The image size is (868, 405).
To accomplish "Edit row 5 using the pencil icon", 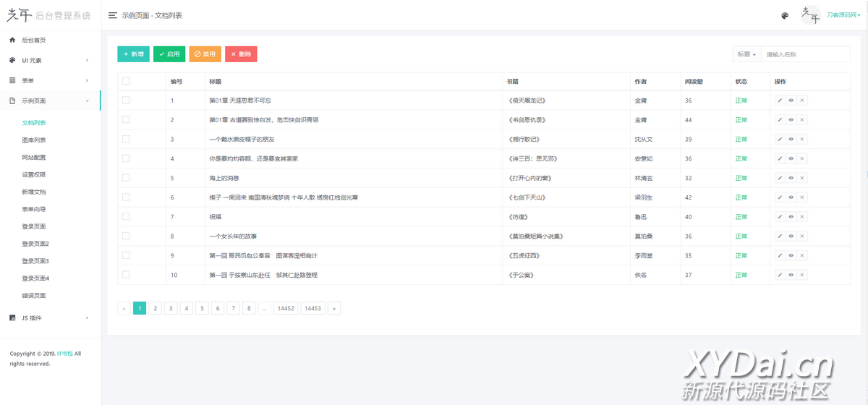I will [780, 178].
